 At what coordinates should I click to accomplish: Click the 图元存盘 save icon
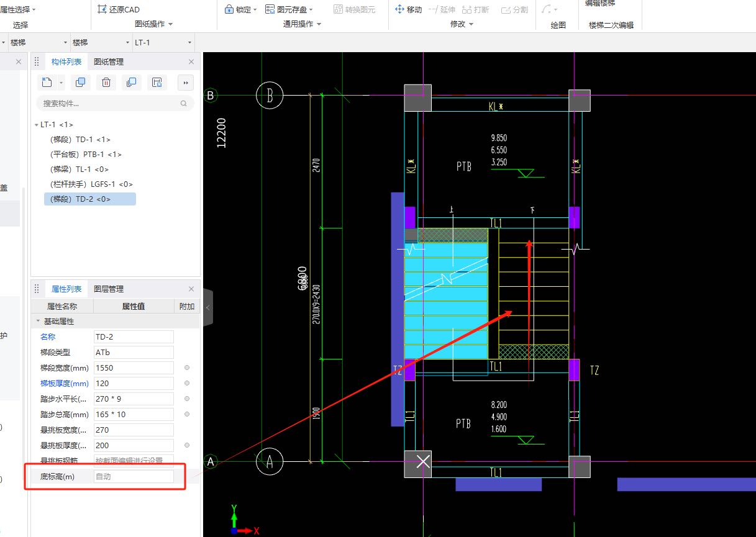tap(270, 9)
